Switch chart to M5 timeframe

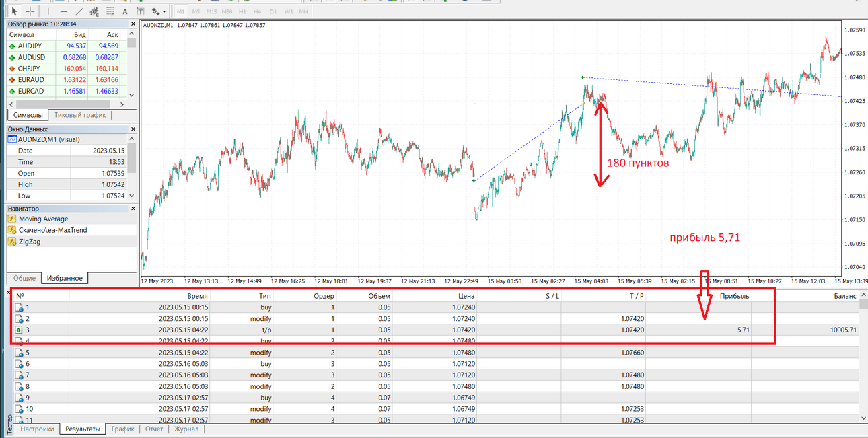[196, 11]
